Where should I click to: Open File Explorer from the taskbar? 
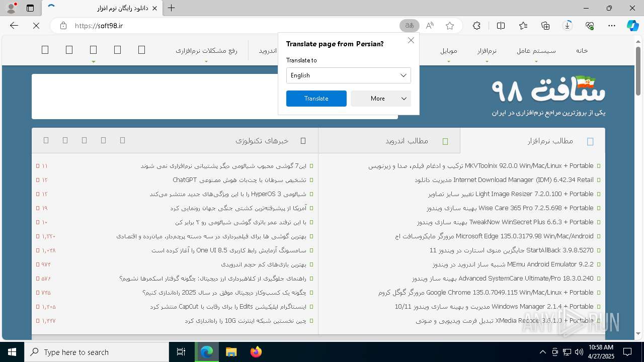click(x=231, y=352)
